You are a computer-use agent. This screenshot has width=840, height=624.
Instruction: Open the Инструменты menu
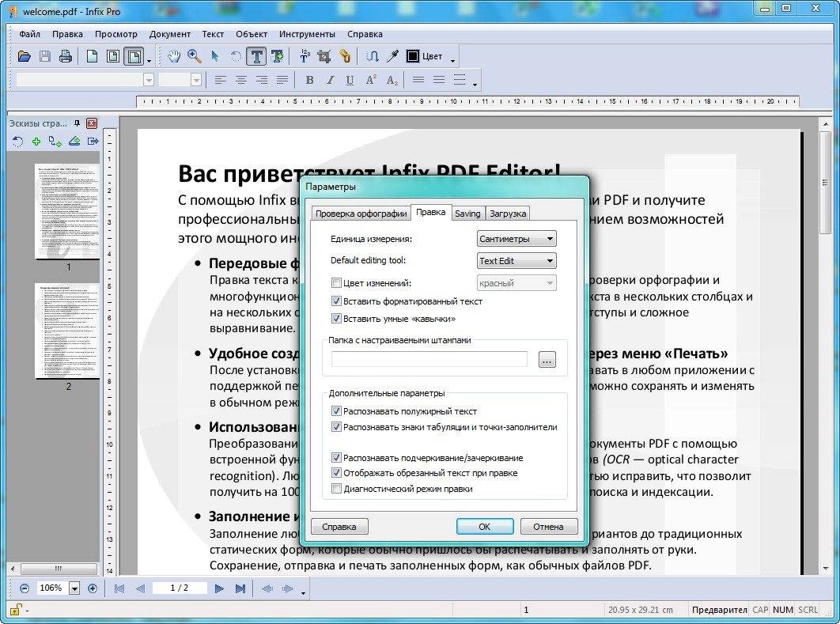307,34
